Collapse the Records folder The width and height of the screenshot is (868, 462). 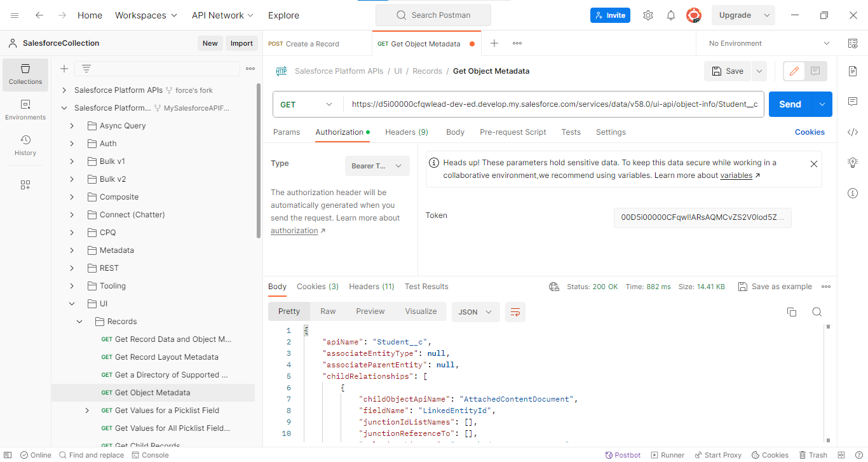tap(79, 322)
